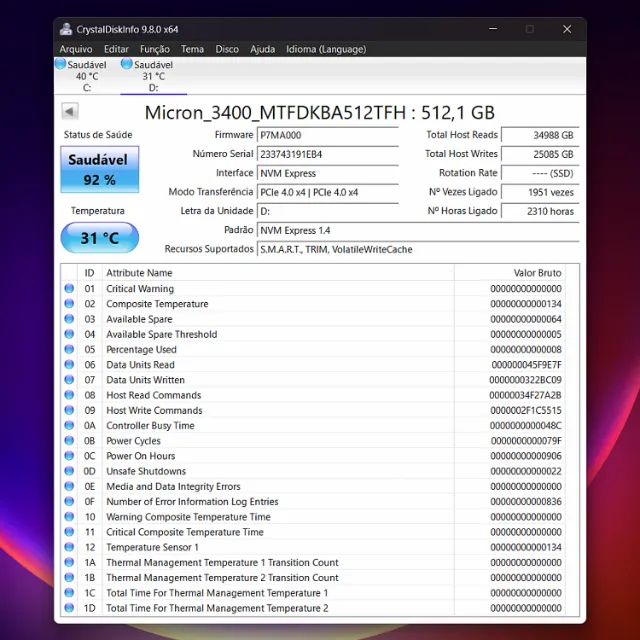640x640 pixels.
Task: Minimize the CrystalDiskInfo window
Action: [x=493, y=29]
